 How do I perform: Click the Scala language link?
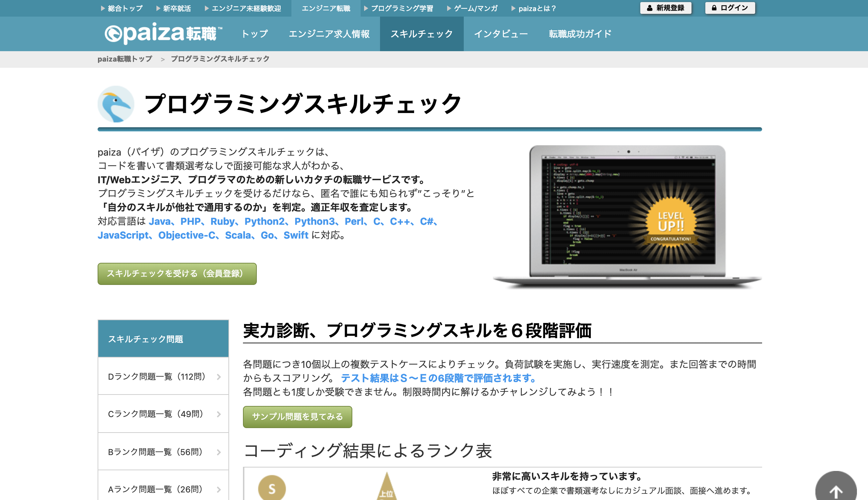(238, 235)
